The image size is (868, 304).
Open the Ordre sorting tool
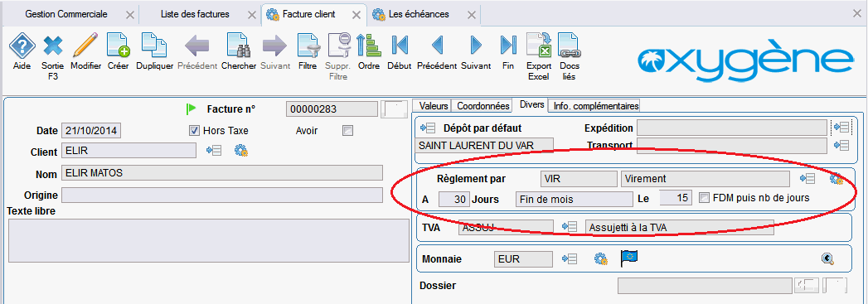point(368,45)
